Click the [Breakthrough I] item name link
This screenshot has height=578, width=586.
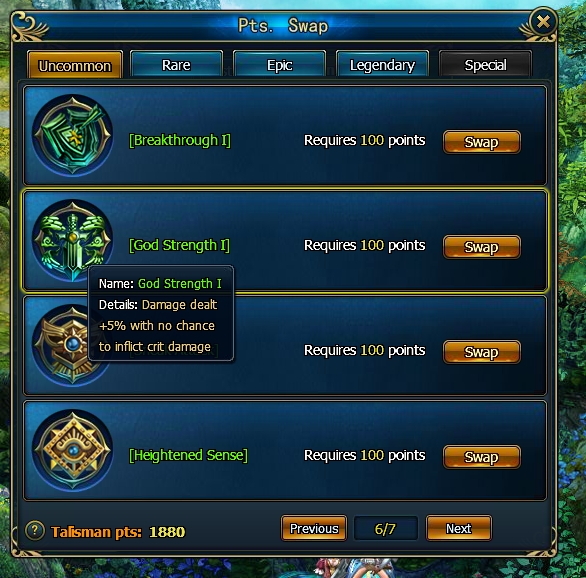180,140
